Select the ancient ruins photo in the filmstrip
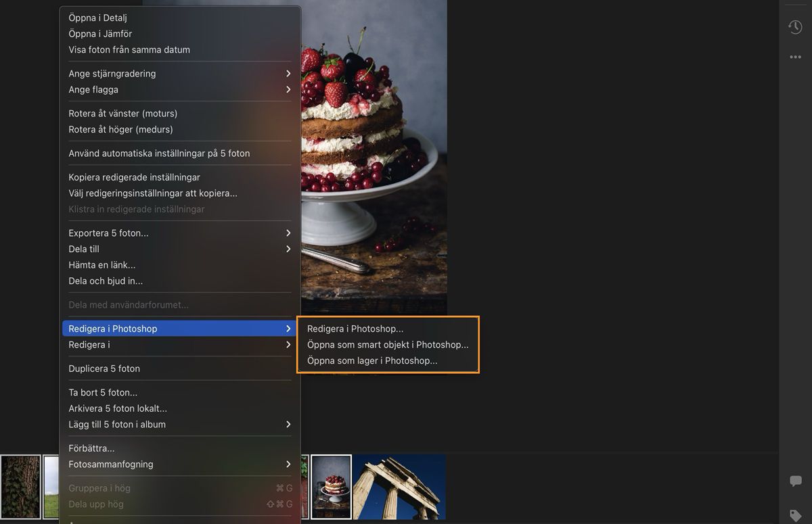Screen dimensions: 812x524 pyautogui.click(x=399, y=486)
